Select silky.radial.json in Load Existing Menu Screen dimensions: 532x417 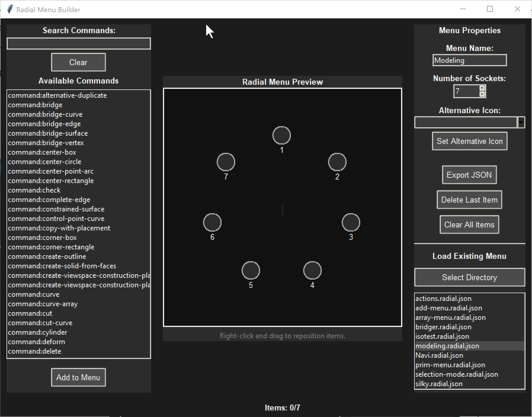pyautogui.click(x=439, y=384)
